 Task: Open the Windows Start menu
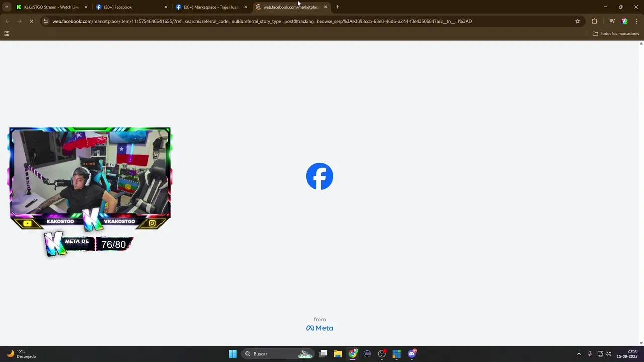pyautogui.click(x=233, y=354)
